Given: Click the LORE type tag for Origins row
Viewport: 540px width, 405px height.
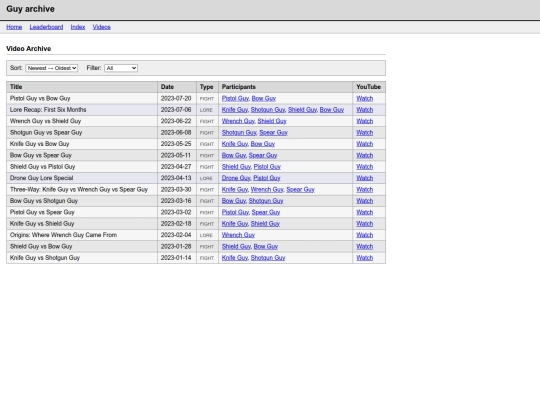Looking at the screenshot, I should tap(206, 235).
